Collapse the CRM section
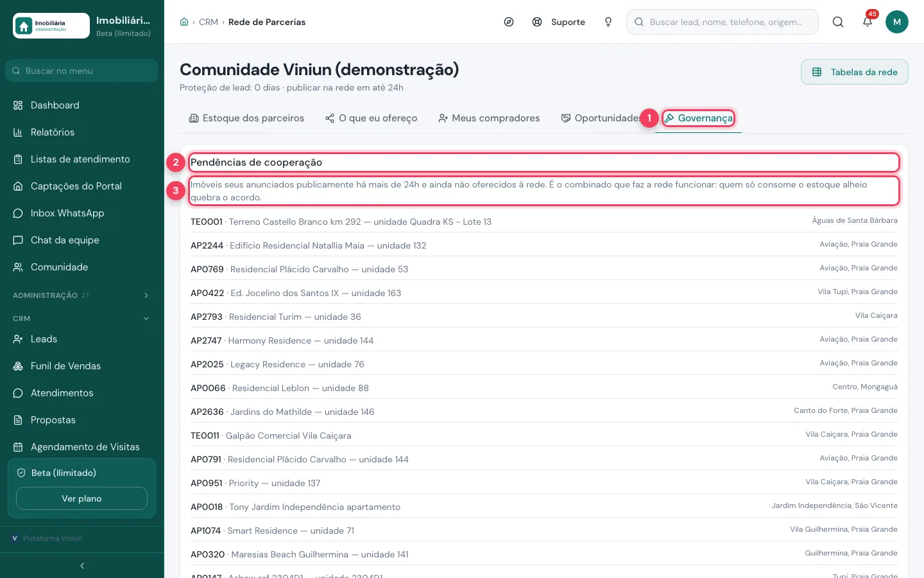 [81, 319]
